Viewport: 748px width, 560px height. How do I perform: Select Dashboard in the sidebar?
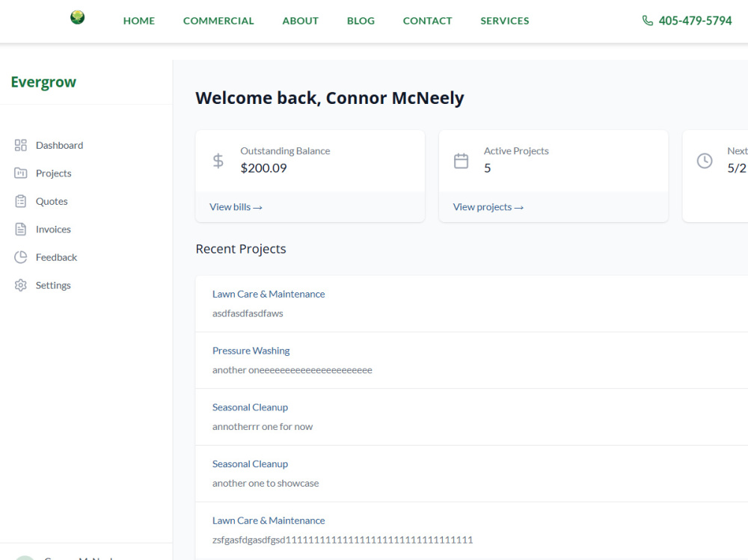(x=59, y=145)
